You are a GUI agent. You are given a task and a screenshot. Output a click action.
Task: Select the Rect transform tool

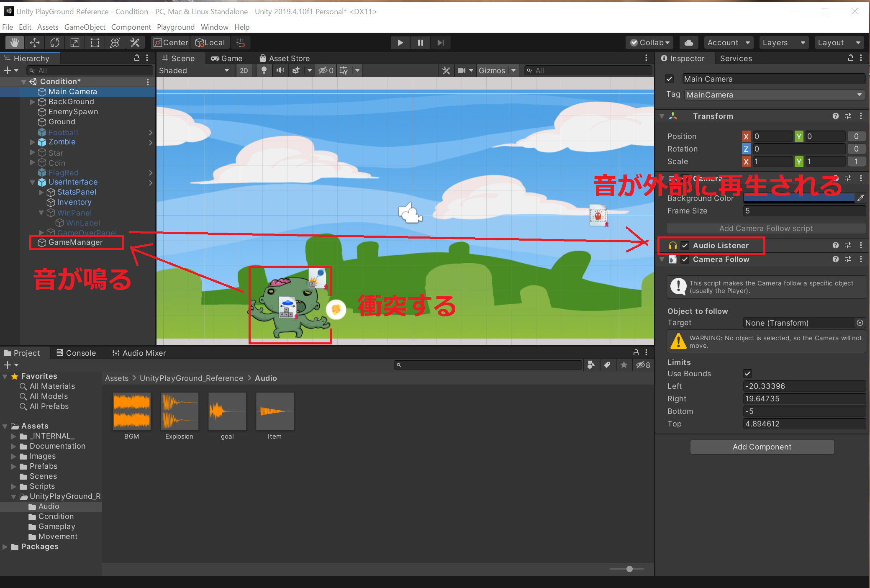(95, 43)
